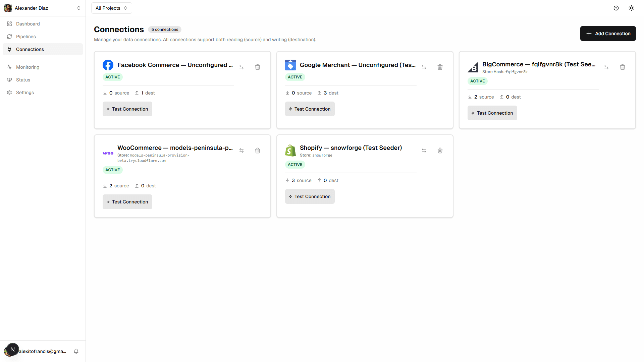Open help via question mark icon
Screen dimensions: 644x362
click(x=616, y=8)
